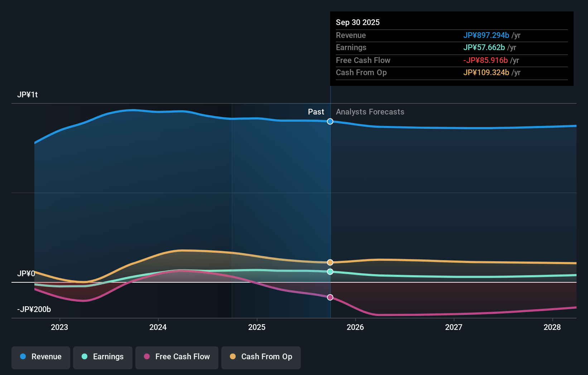The image size is (588, 375).
Task: Toggle the Cash From Op legend button
Action: click(x=261, y=357)
